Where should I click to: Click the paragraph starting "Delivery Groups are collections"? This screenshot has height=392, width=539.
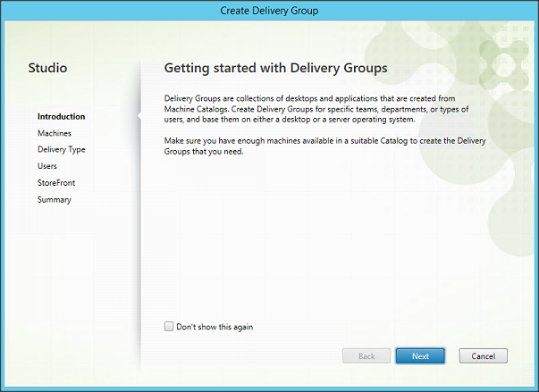coord(316,109)
